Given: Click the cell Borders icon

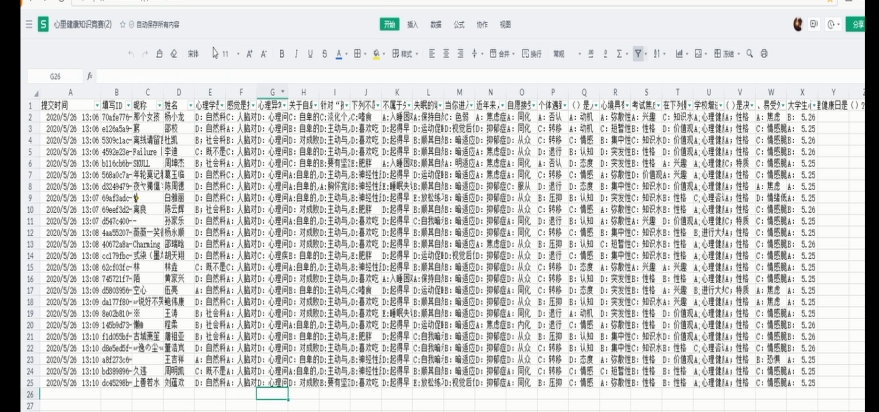Looking at the screenshot, I should coord(357,54).
